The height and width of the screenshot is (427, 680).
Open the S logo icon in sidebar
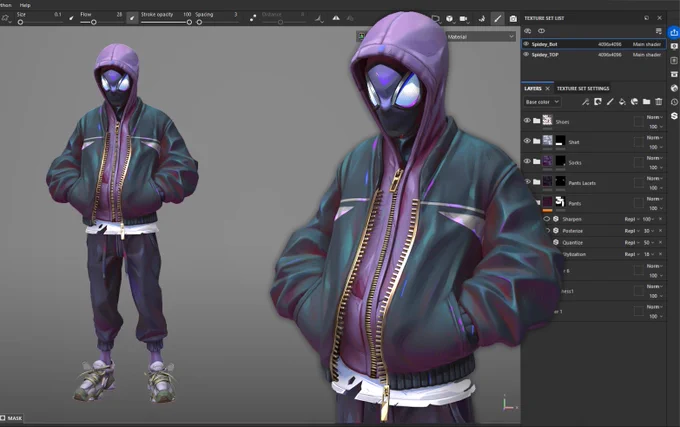pyautogui.click(x=674, y=116)
